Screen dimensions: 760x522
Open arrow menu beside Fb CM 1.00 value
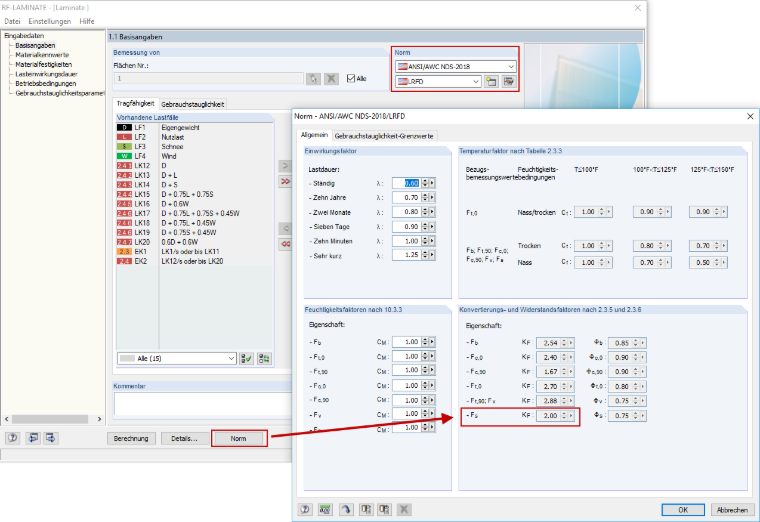(432, 342)
